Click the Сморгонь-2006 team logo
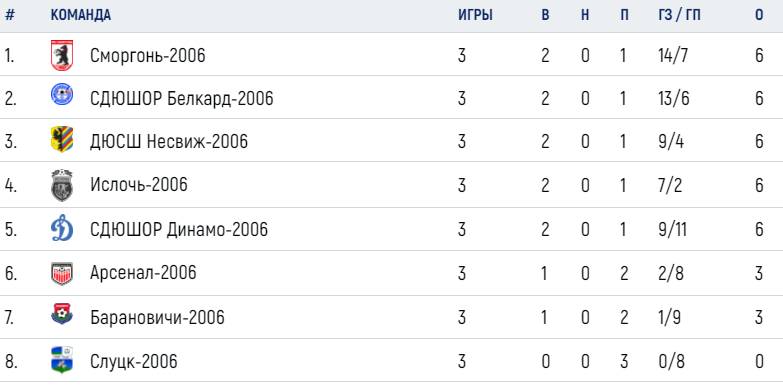 point(62,55)
